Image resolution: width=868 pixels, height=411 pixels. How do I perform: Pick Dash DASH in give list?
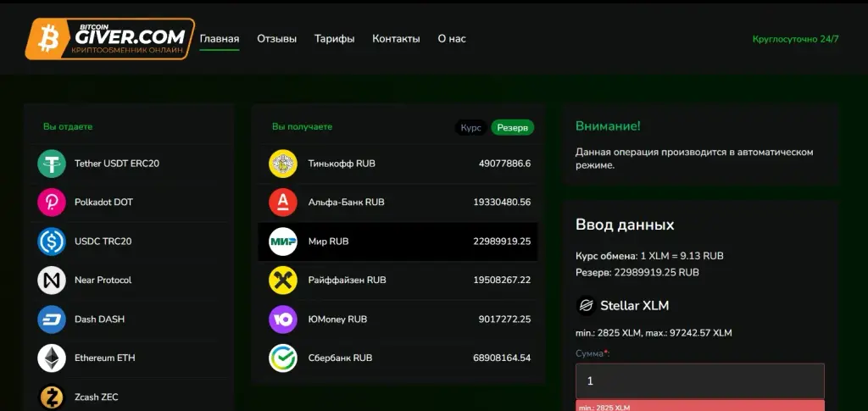tap(129, 319)
